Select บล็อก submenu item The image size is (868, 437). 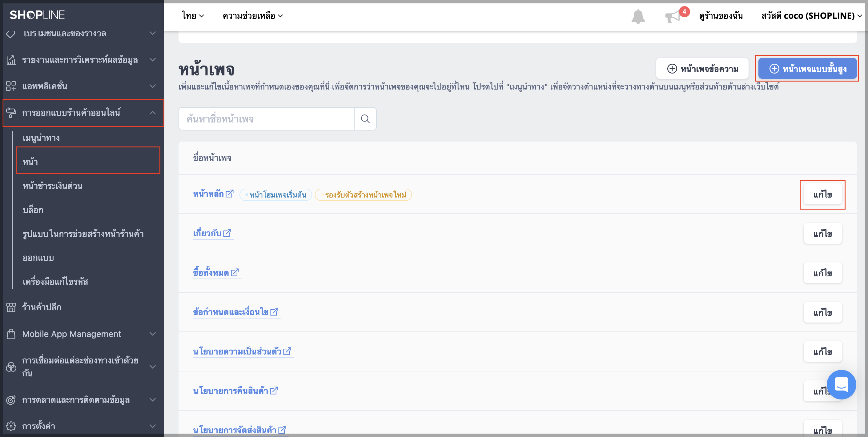33,210
